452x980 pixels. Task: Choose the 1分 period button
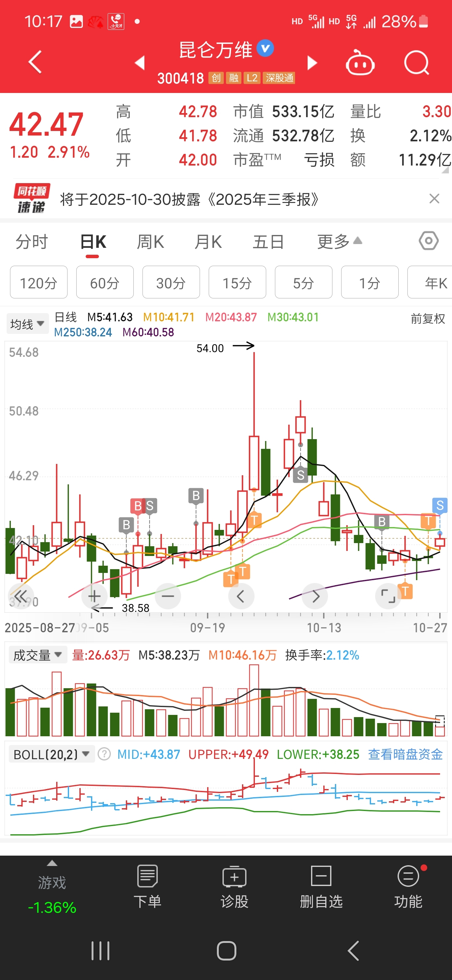point(369,282)
